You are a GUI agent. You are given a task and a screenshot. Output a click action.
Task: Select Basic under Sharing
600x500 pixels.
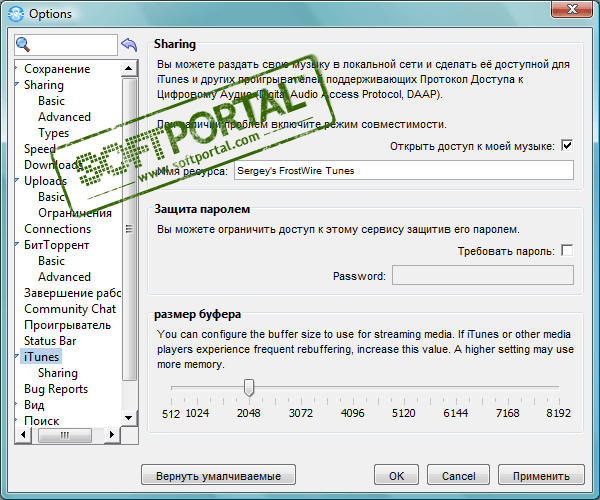pyautogui.click(x=51, y=101)
